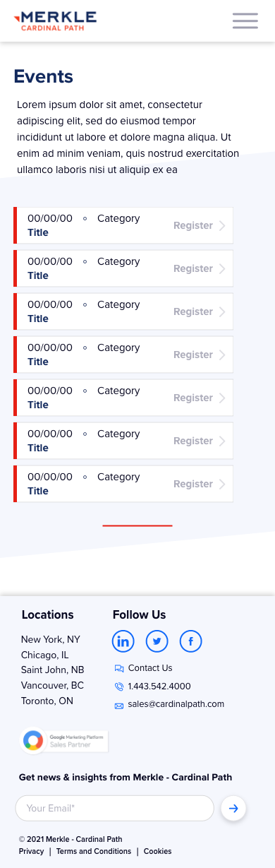The width and height of the screenshot is (275, 868).
Task: Click Register on the sixth event
Action: coord(193,441)
